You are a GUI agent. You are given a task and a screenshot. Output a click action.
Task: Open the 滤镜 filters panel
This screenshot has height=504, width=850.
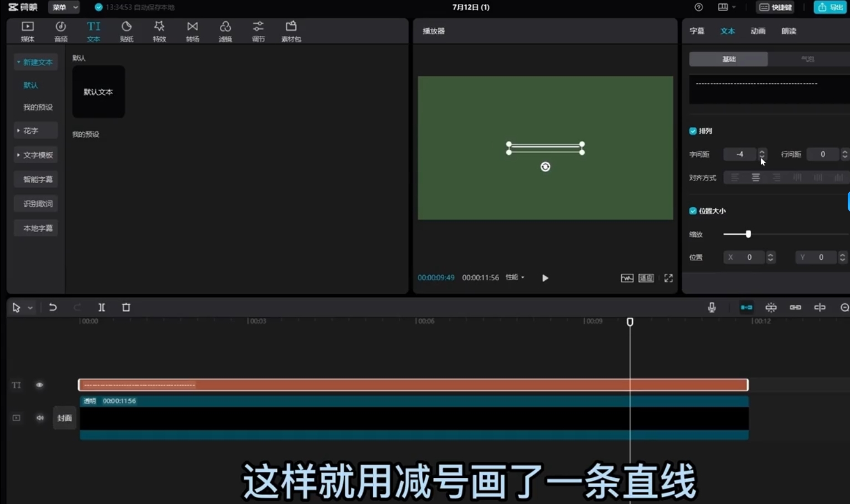point(225,31)
